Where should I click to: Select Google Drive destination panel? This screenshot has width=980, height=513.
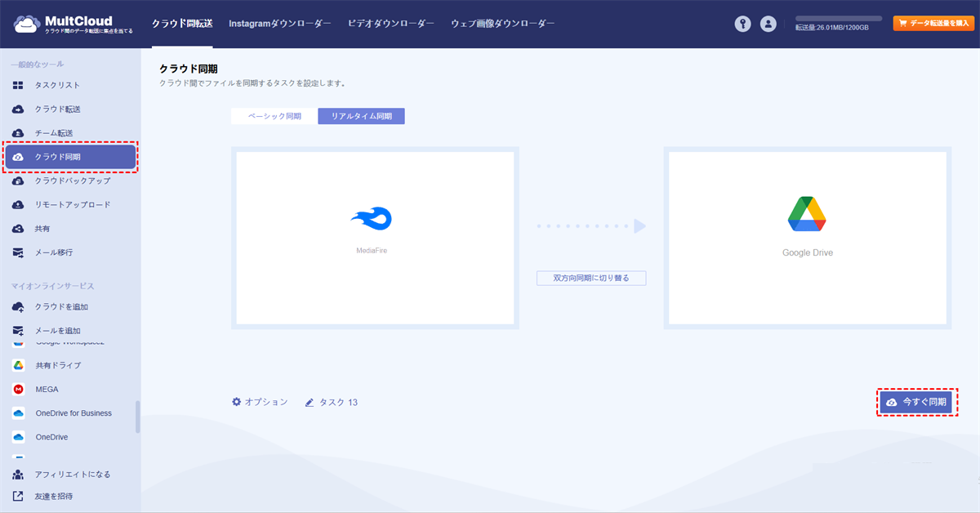[x=808, y=239]
